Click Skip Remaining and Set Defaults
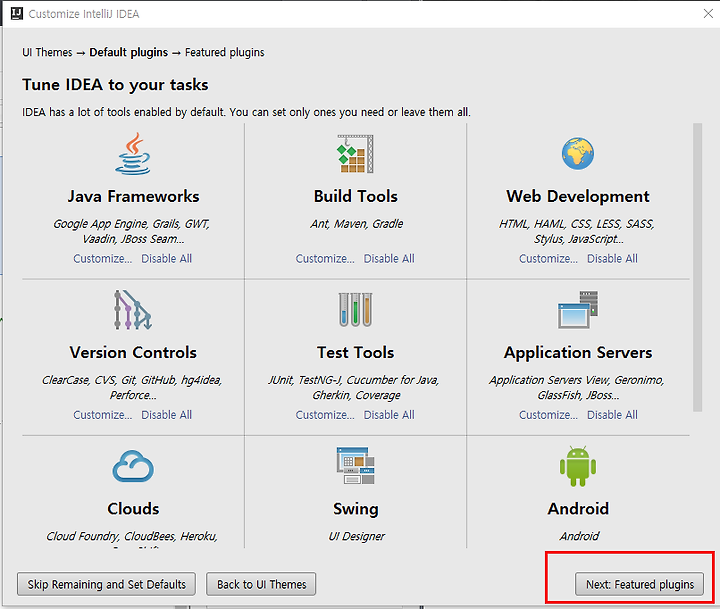720x609 pixels. tap(107, 584)
